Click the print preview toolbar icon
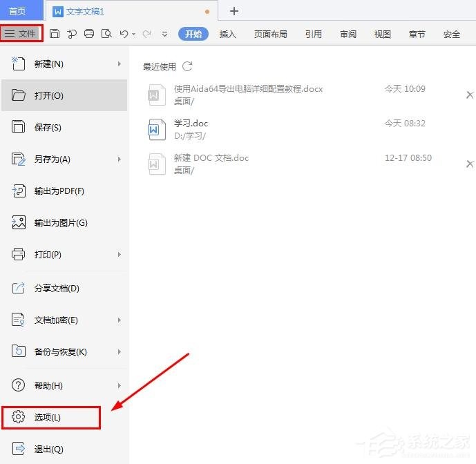Screen dimensions: 476x464 [106, 34]
